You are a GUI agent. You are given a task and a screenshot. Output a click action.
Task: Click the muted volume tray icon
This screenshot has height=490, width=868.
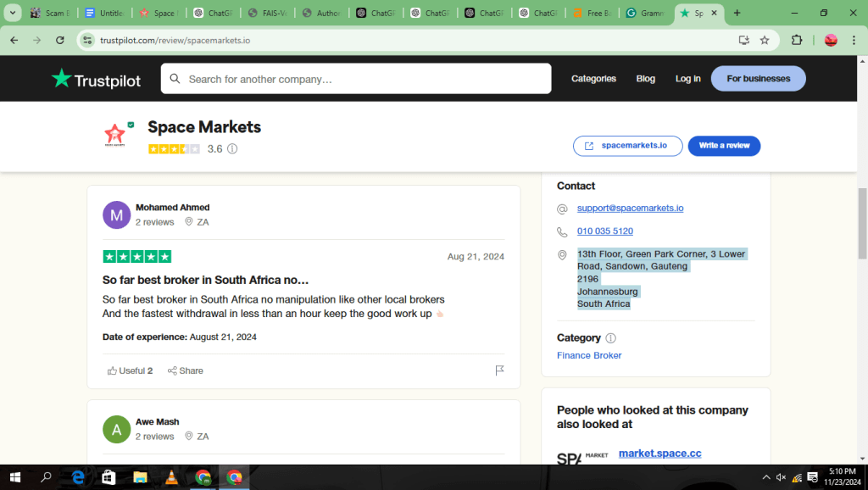(781, 477)
